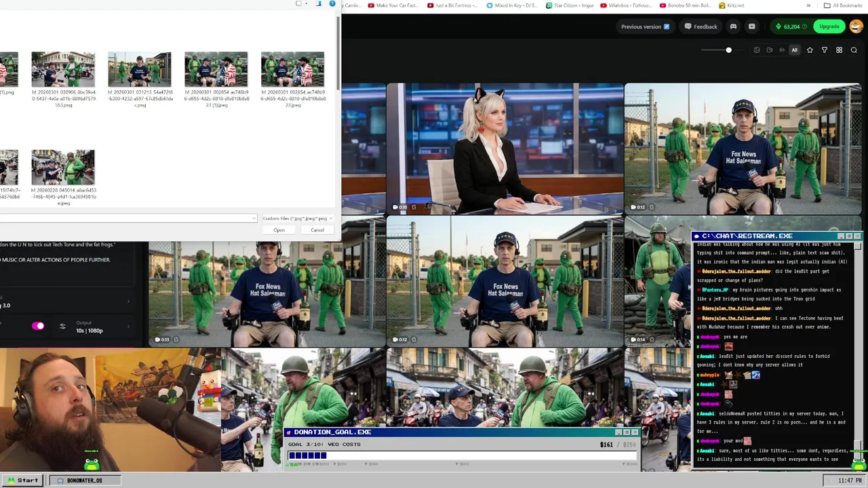This screenshot has height=488, width=868.
Task: Show favorites with the star icon
Action: 810,50
